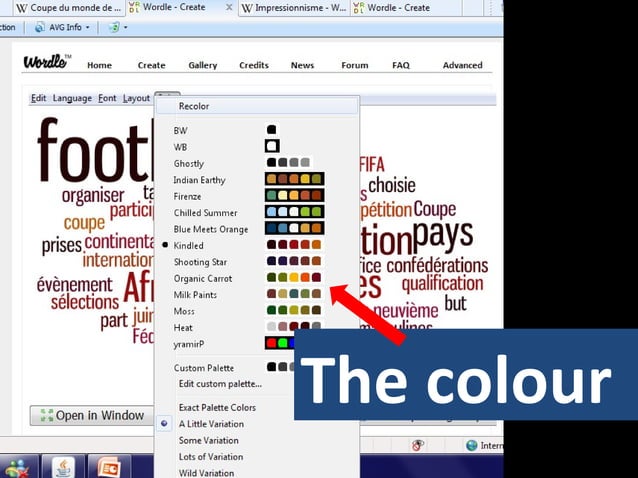Open the Create link in navigation
The width and height of the screenshot is (638, 478).
click(151, 65)
